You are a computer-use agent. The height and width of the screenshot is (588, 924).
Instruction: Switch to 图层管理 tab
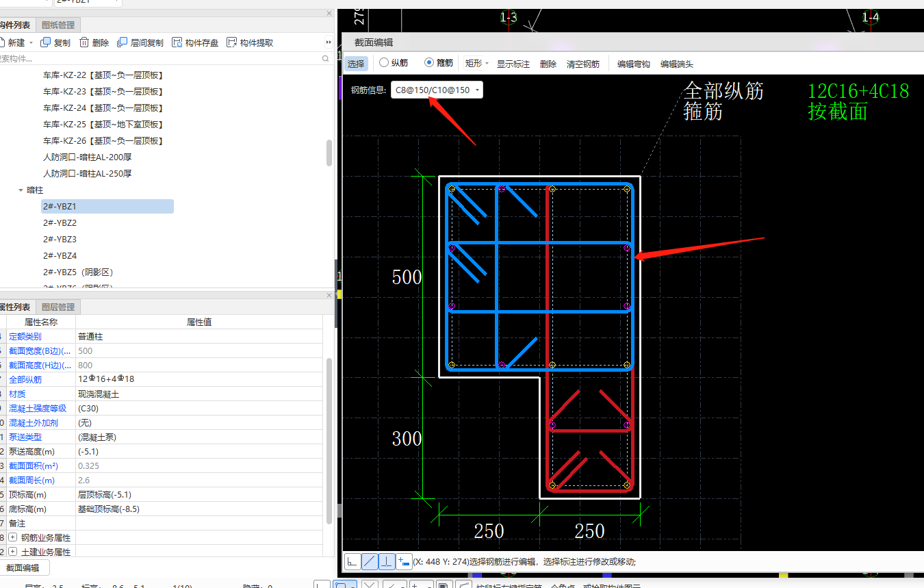58,307
